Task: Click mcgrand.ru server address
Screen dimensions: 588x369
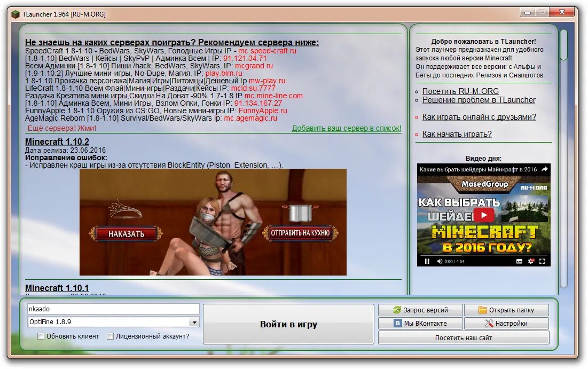Action: [254, 66]
